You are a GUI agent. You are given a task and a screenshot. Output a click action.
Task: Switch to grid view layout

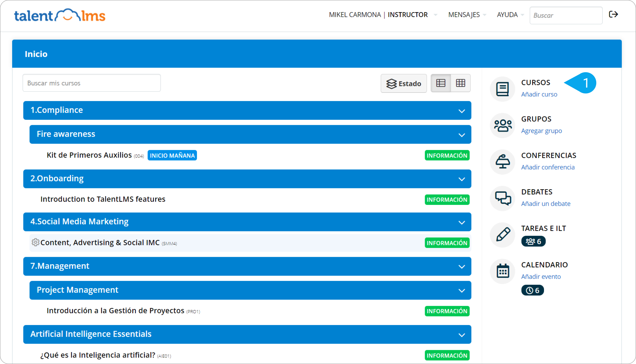tap(461, 83)
